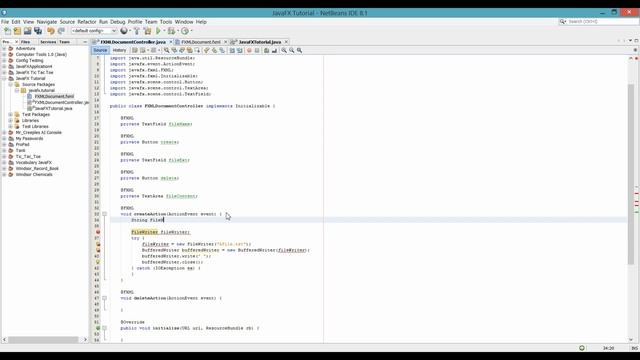Click the editor vertical scrollbar thumb
The image size is (640, 360).
(x=631, y=173)
